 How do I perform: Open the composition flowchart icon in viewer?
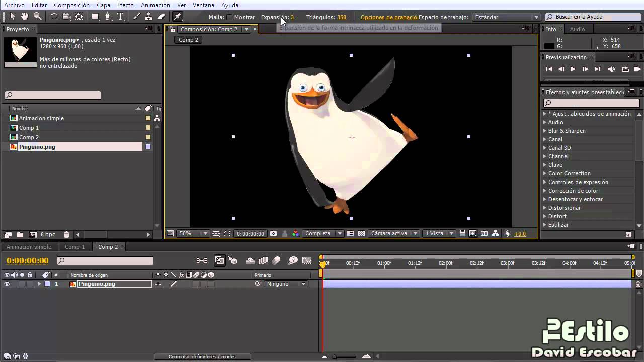(x=496, y=234)
